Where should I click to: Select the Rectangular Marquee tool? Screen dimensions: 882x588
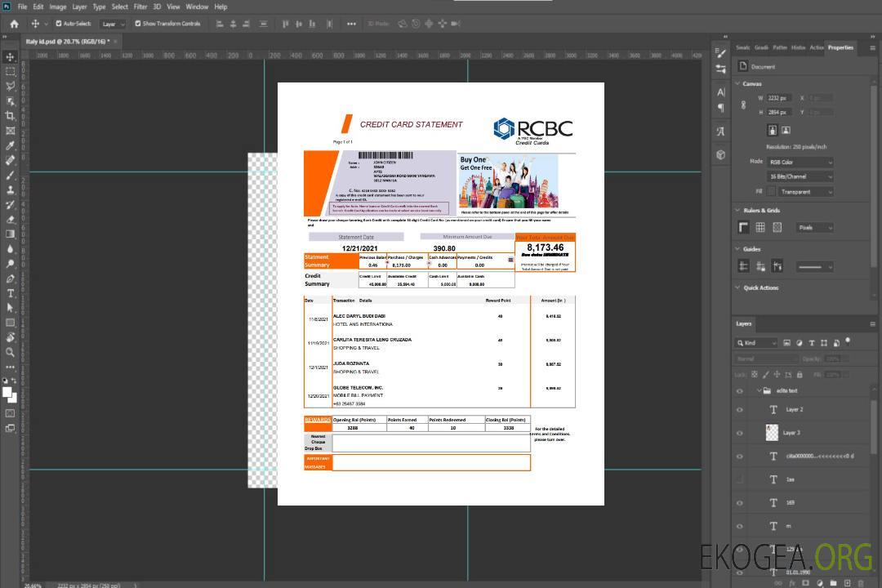10,72
